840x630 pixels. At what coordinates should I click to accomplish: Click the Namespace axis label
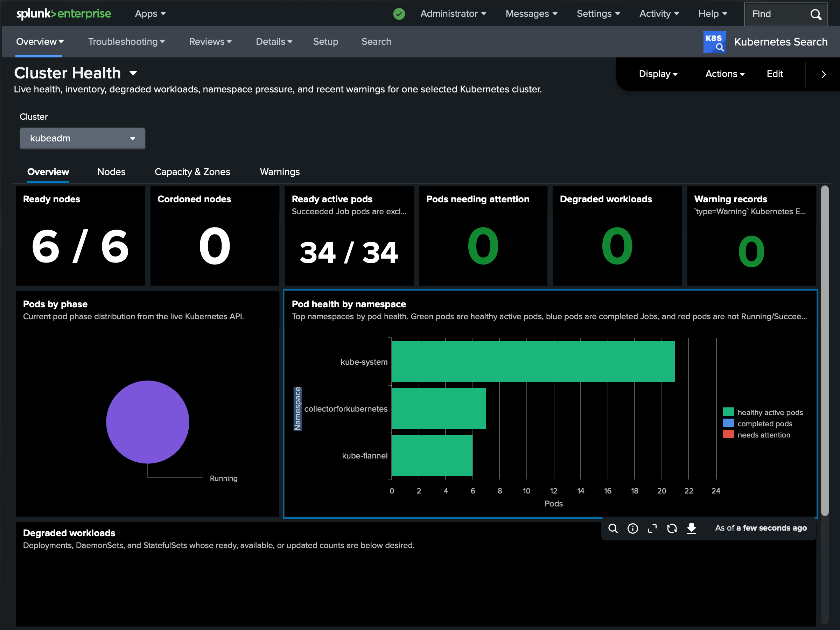(x=297, y=408)
